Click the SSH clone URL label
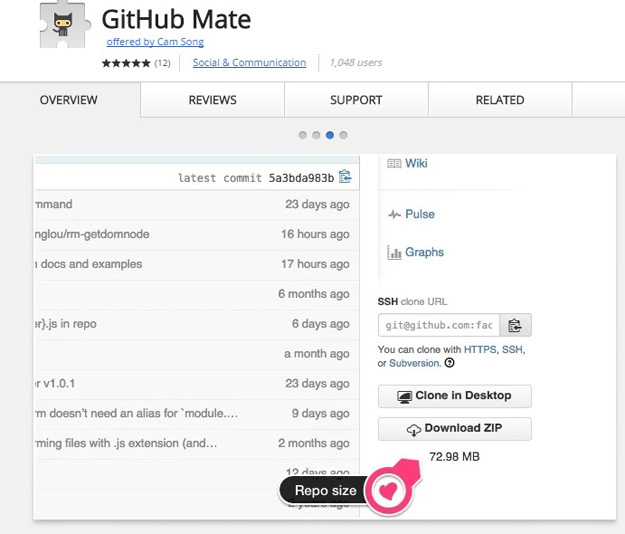625x534 pixels. click(412, 302)
